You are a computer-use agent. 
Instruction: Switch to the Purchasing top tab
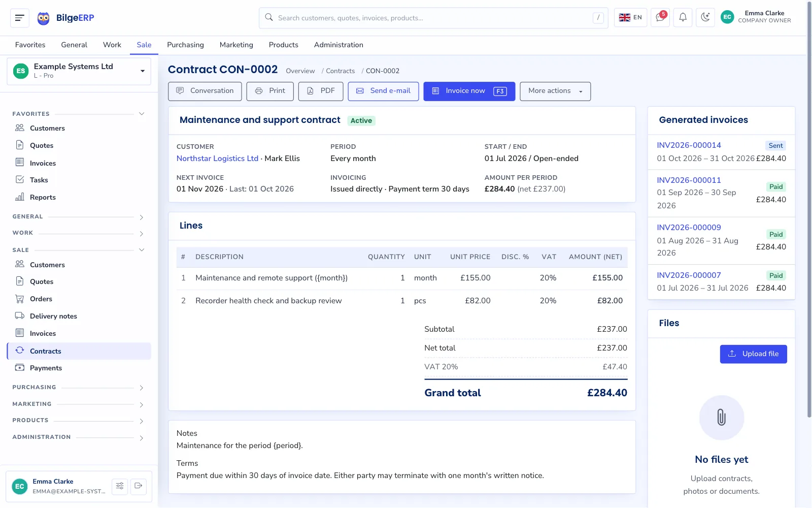pyautogui.click(x=185, y=45)
